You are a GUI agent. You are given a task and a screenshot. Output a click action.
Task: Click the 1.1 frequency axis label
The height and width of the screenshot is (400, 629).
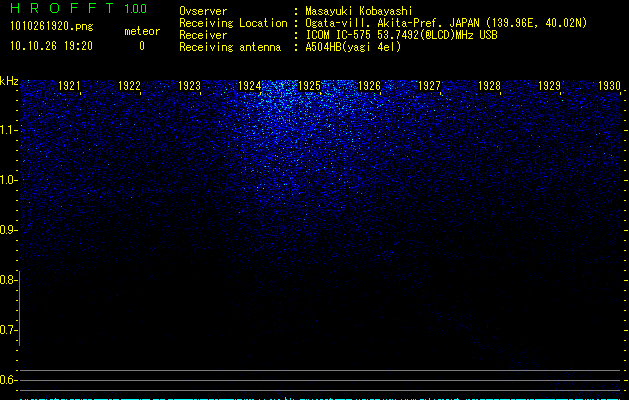(x=8, y=130)
